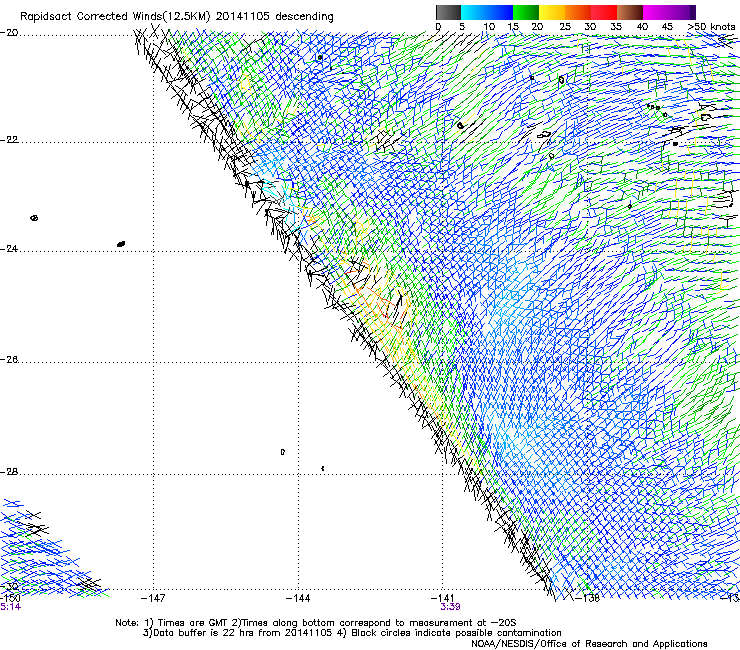Click the legend label '35'
This screenshot has height=650, width=740.
tap(616, 27)
